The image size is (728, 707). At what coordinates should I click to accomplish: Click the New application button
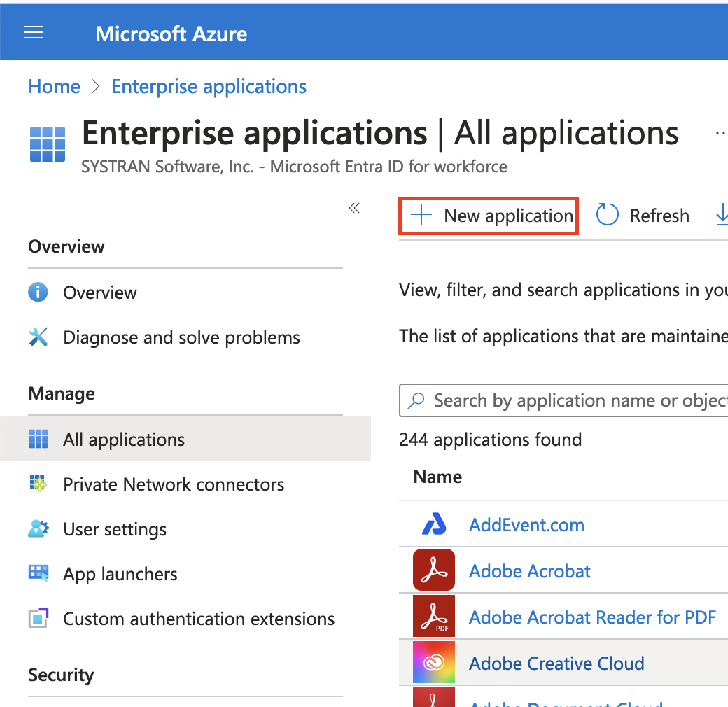click(x=488, y=216)
